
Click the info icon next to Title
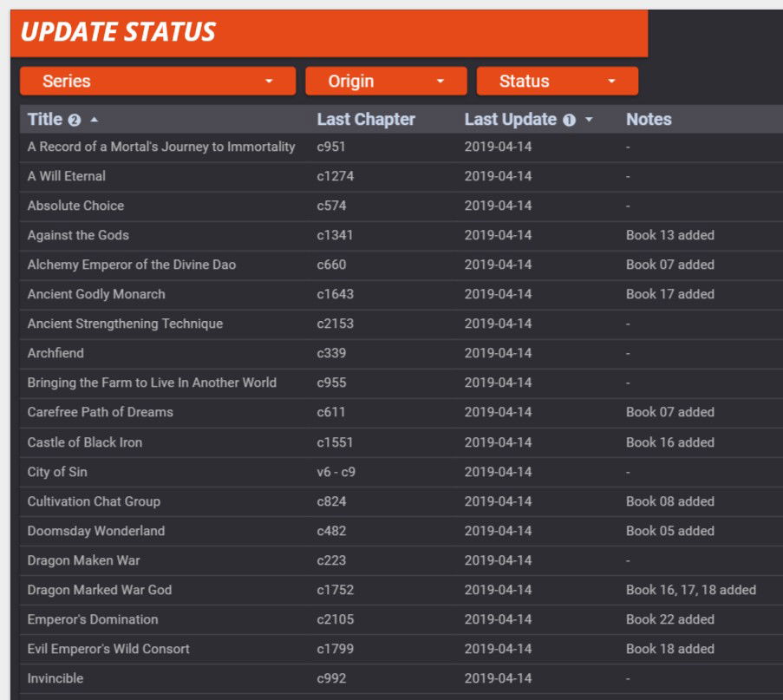[74, 120]
